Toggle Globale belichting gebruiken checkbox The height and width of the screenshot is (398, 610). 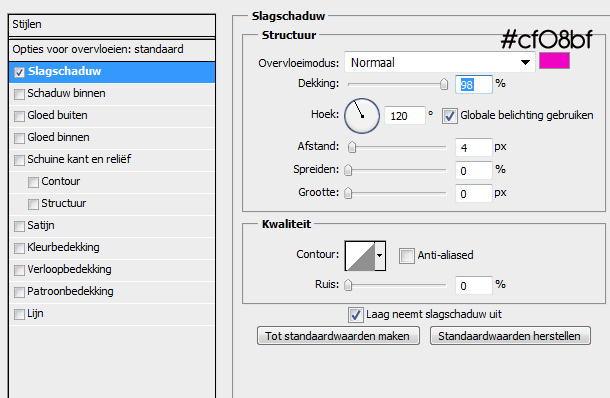[x=449, y=116]
